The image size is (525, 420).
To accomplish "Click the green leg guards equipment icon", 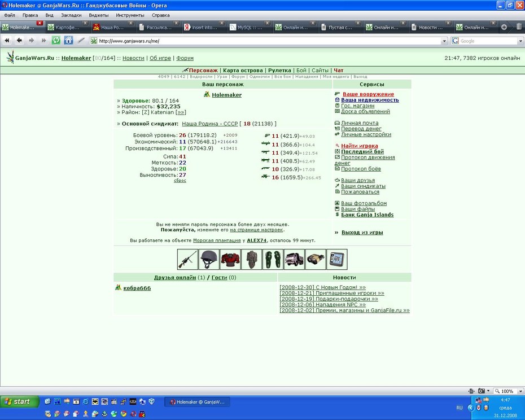I will coord(273,259).
